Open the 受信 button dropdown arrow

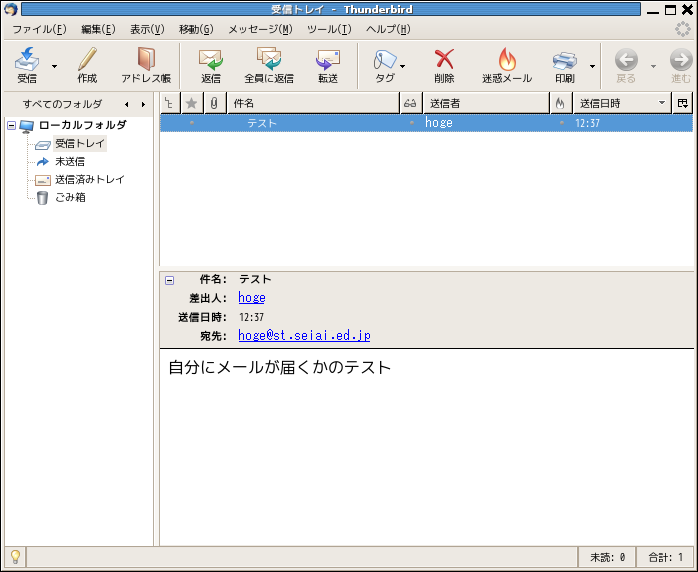(54, 66)
